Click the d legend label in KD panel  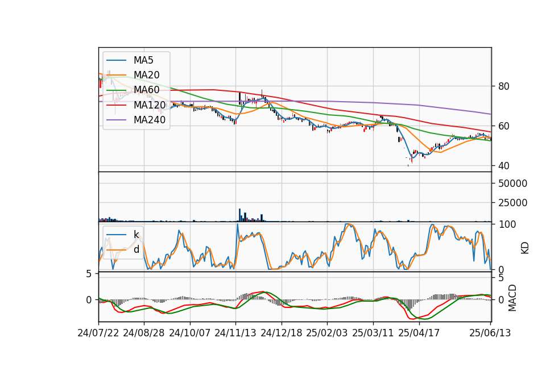point(136,249)
